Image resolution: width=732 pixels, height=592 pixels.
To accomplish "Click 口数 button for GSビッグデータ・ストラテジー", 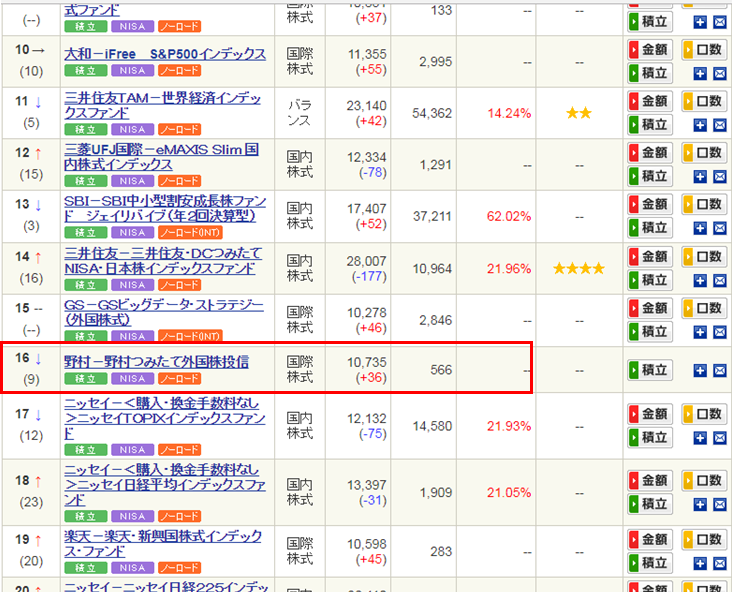I will (x=704, y=308).
